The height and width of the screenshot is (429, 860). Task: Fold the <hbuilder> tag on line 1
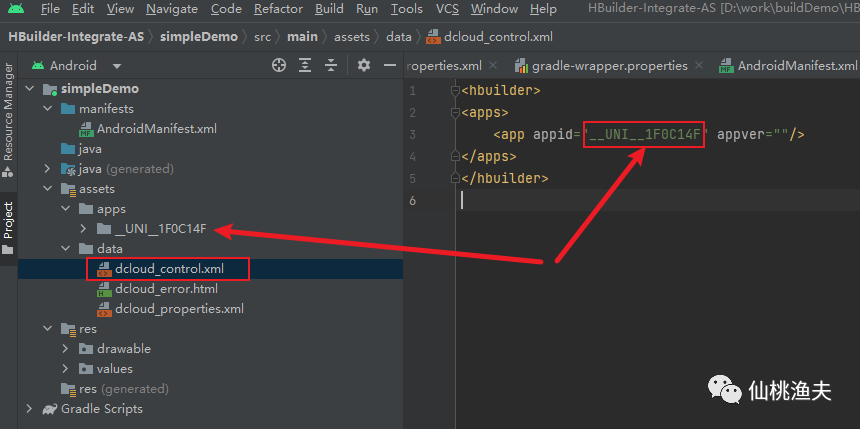455,91
